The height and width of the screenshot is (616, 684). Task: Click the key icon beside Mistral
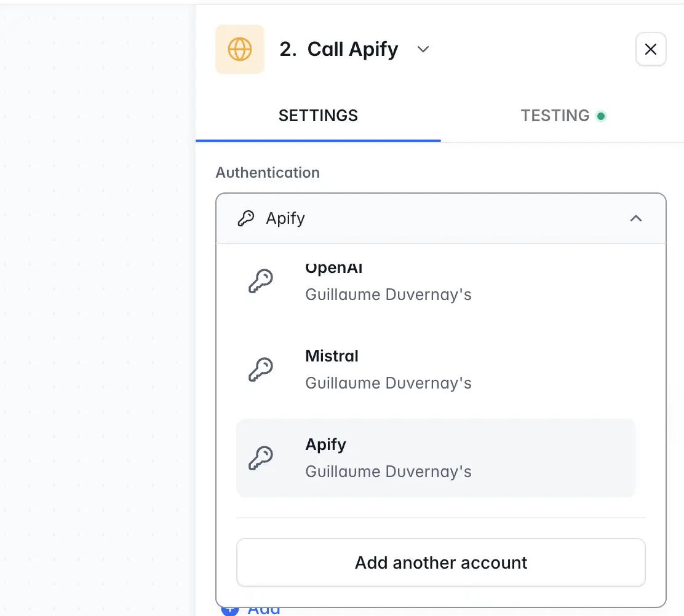pyautogui.click(x=260, y=369)
